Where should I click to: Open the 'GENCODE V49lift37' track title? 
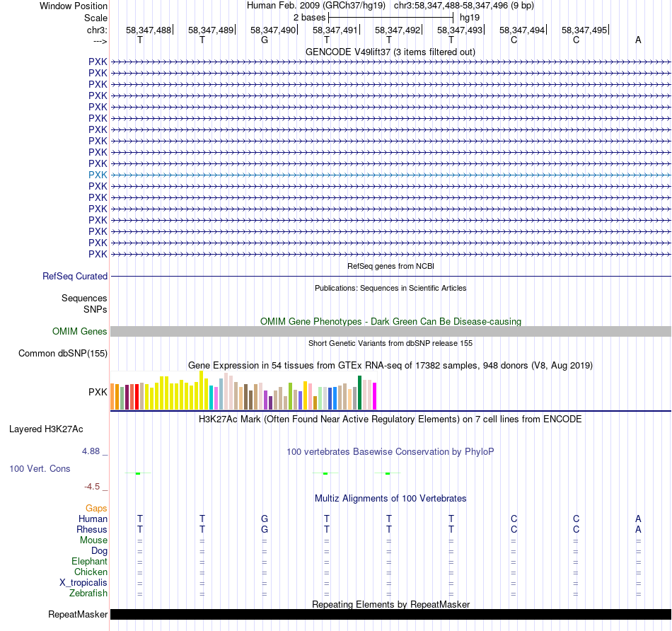click(x=390, y=52)
